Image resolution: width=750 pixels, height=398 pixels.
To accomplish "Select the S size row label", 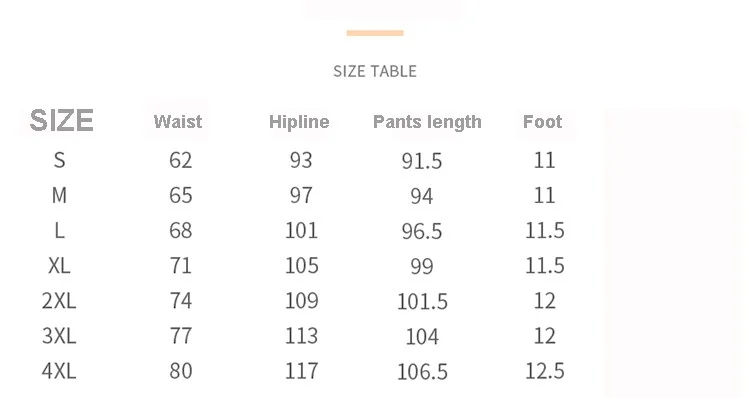I will coord(59,160).
